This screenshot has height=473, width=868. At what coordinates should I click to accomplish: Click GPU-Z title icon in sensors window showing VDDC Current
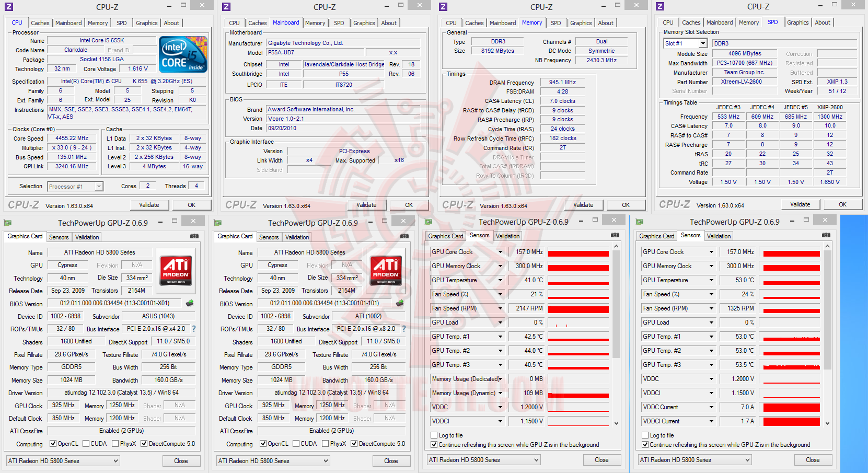pos(640,222)
